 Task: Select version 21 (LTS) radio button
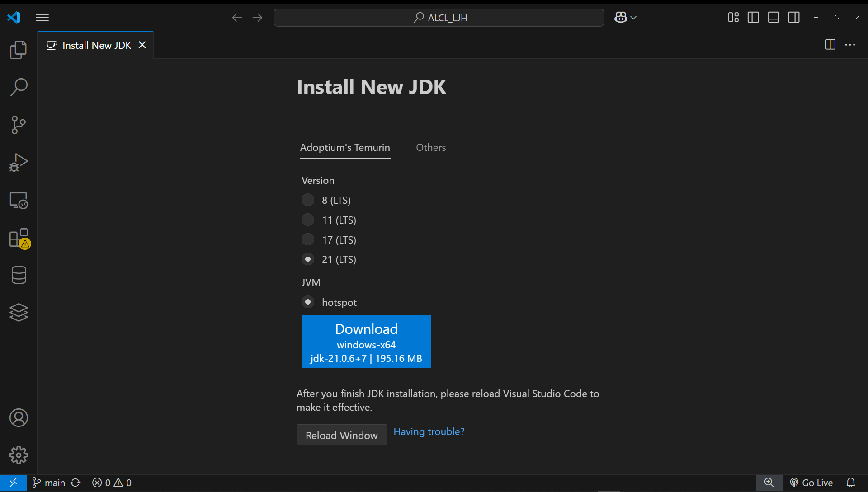(x=308, y=259)
